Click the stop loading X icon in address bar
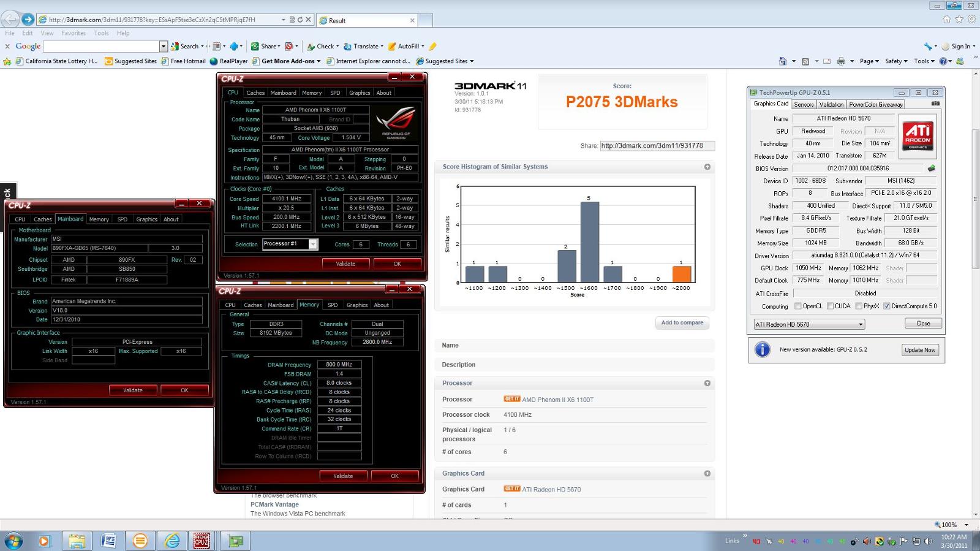The width and height of the screenshot is (980, 551). tap(308, 20)
